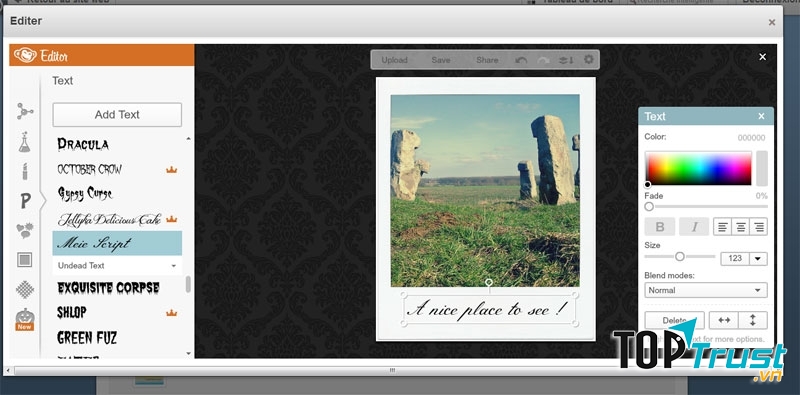Flip text vertically with the up-down arrow button
Image resolution: width=800 pixels, height=395 pixels.
[753, 320]
